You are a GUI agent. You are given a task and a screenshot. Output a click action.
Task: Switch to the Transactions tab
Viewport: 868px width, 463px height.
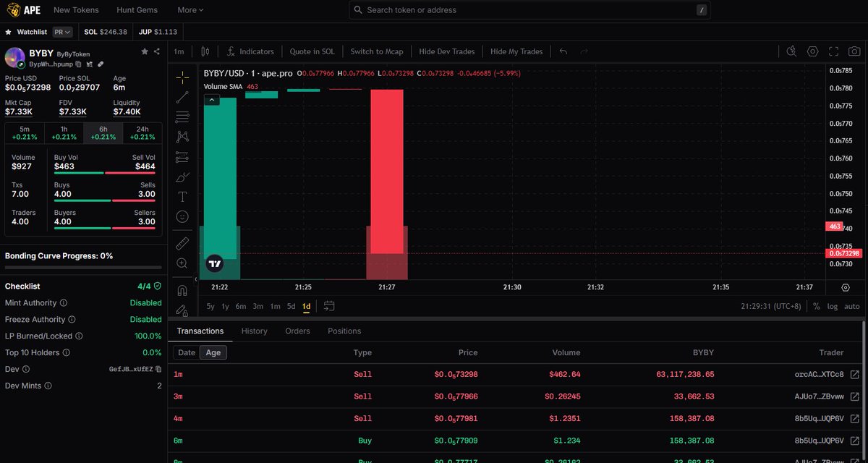click(200, 331)
